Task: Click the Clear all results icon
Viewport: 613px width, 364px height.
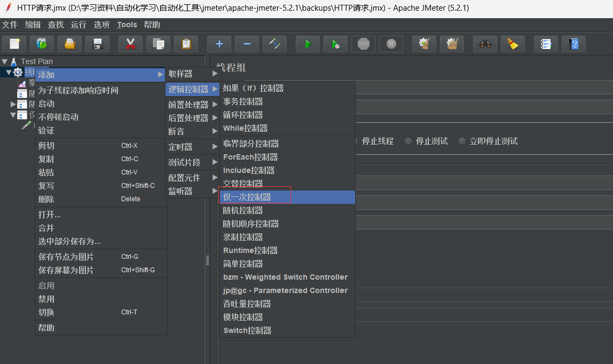Action: (452, 44)
